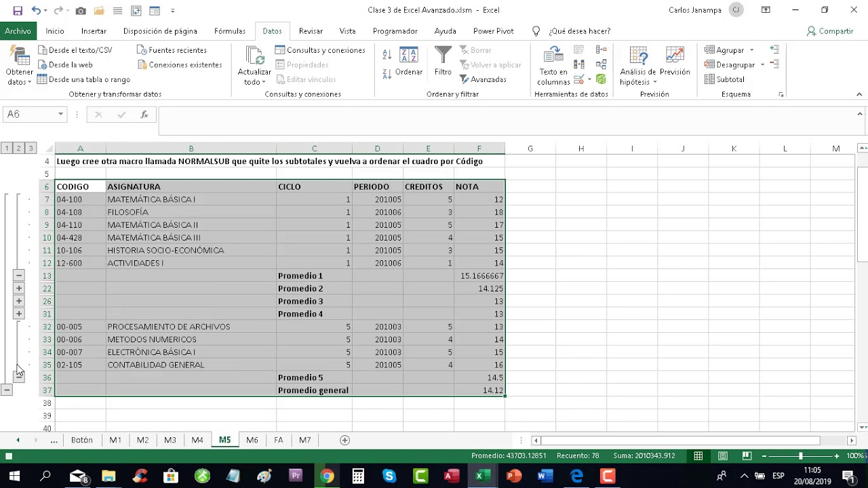Toggle macro recording in the status bar
The width and height of the screenshot is (868, 488).
pos(9,456)
